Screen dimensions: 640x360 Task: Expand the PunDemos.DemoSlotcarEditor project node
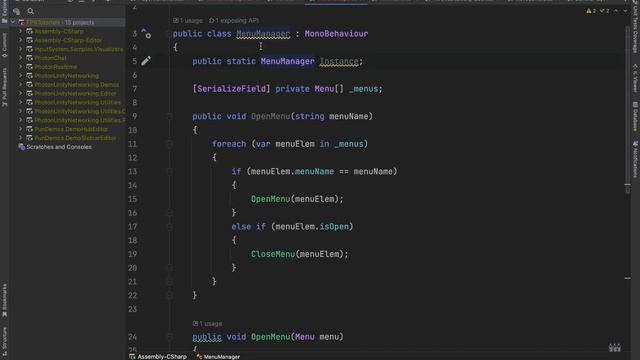click(x=20, y=138)
